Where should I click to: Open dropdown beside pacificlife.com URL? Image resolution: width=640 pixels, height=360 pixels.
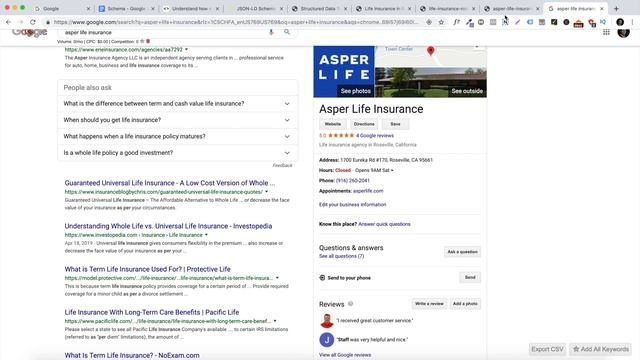coord(275,321)
